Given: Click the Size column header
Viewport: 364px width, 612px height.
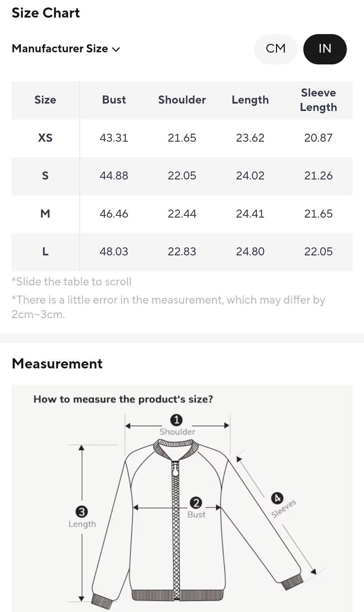Looking at the screenshot, I should [45, 100].
